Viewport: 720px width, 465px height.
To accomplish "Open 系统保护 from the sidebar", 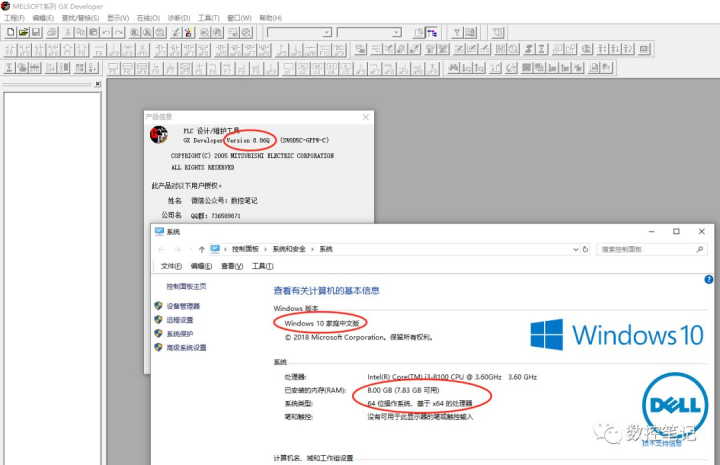I will pyautogui.click(x=180, y=334).
